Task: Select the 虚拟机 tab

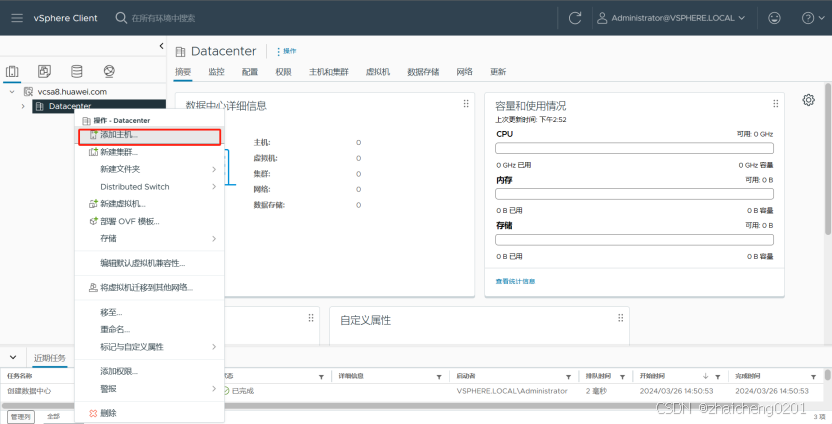Action: pos(378,72)
